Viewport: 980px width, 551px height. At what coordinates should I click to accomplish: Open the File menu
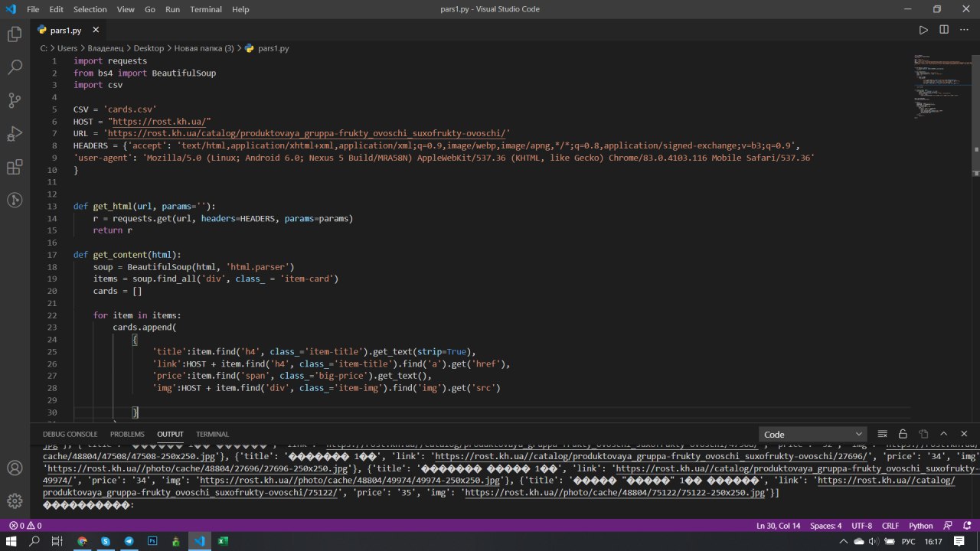[x=33, y=9]
